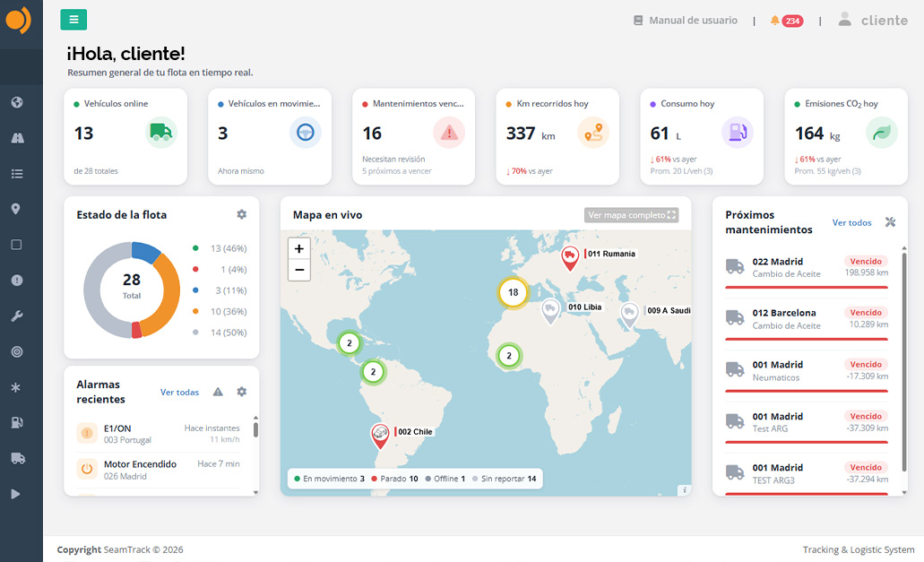This screenshot has width=924, height=562.
Task: Open the globe icon in sidebar
Action: pos(17,102)
